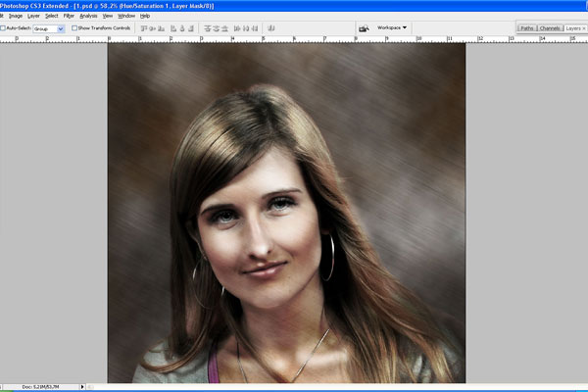Open the Filter menu

point(69,16)
